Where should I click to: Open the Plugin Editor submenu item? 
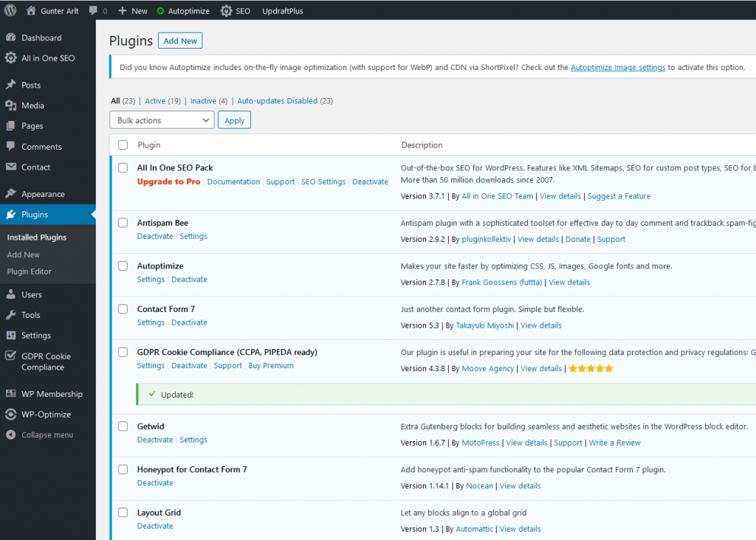point(29,271)
